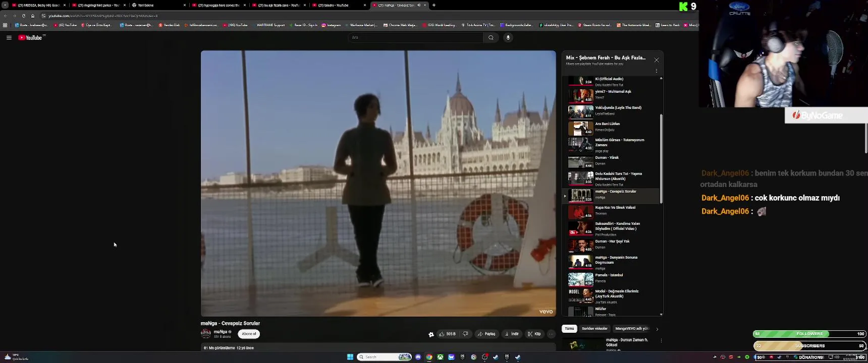Viewport: 868px width, 363px height.
Task: Click the search magnifier button on YouTube
Action: [491, 37]
